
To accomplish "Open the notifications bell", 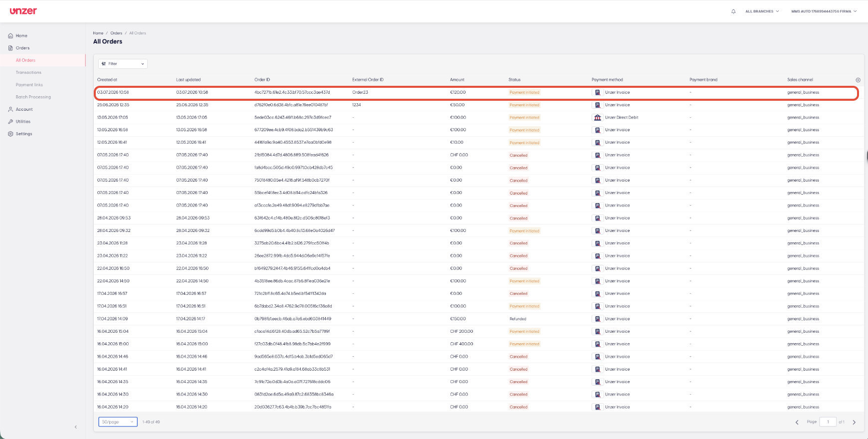I will [x=733, y=11].
